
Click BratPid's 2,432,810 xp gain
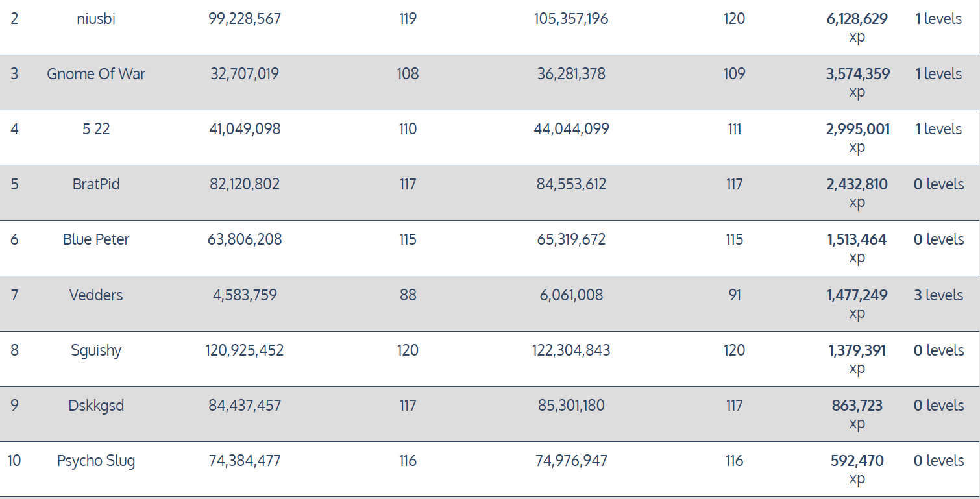[x=857, y=185]
